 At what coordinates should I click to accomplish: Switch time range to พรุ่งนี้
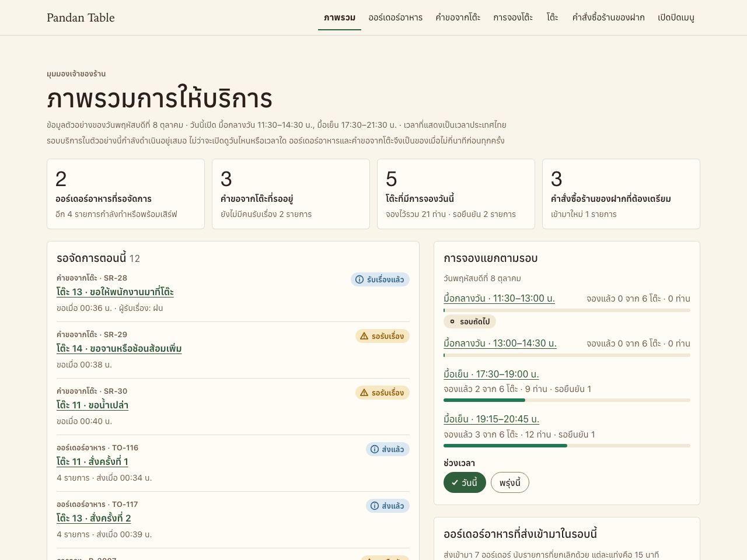coord(510,482)
